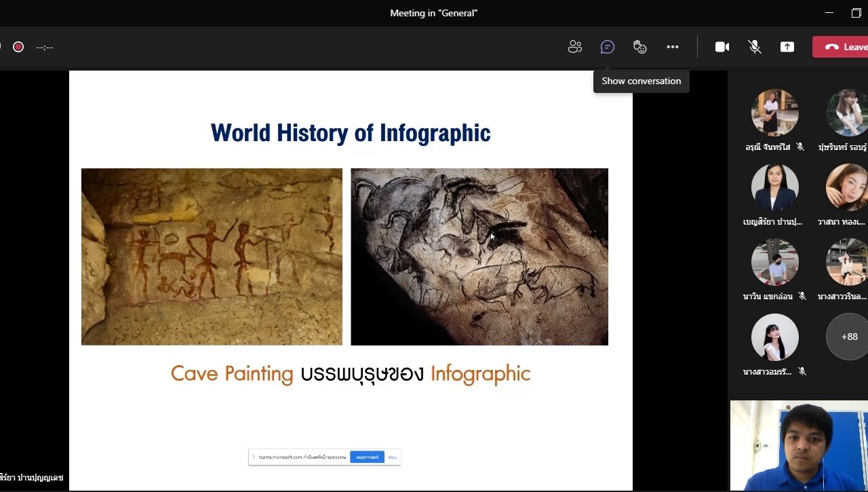The height and width of the screenshot is (492, 868).
Task: Select participant avatar อรุณี จันทร์ใส
Action: point(775,113)
